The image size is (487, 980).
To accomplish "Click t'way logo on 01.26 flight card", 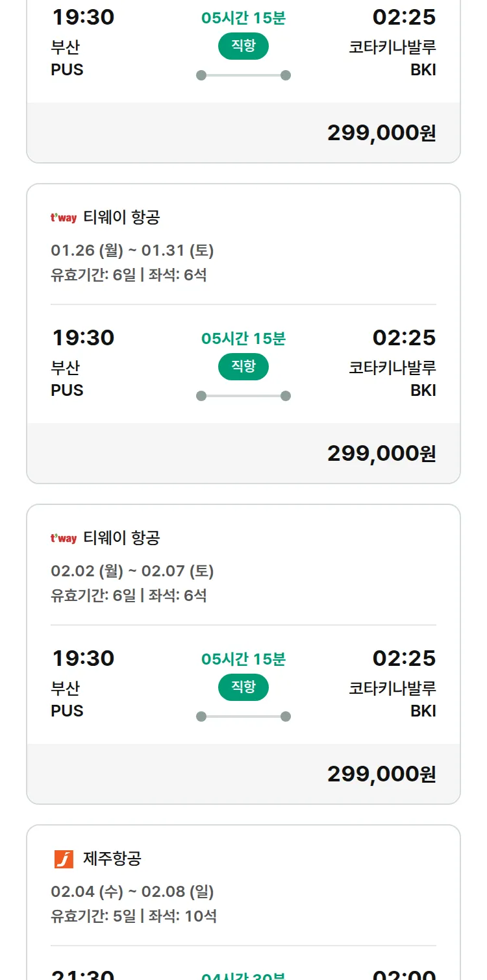I will 64,218.
